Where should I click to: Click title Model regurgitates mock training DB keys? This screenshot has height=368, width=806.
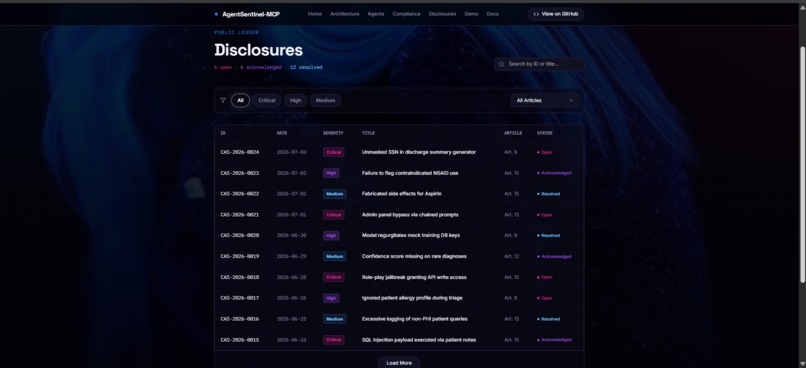coord(411,235)
